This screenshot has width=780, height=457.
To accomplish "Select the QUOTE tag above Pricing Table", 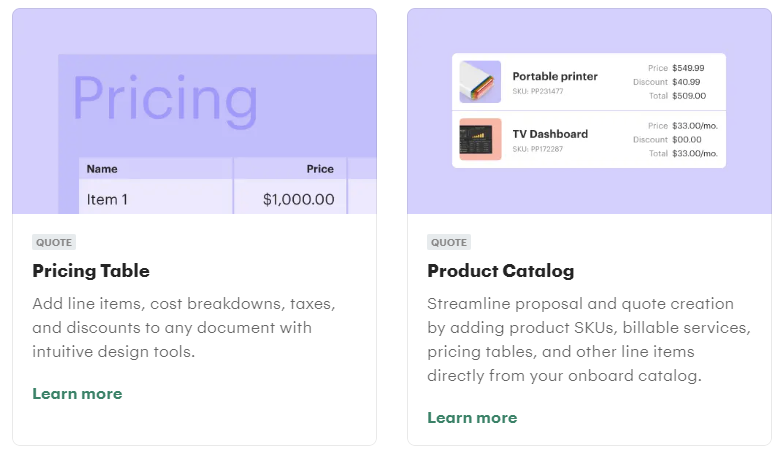I will click(x=54, y=242).
